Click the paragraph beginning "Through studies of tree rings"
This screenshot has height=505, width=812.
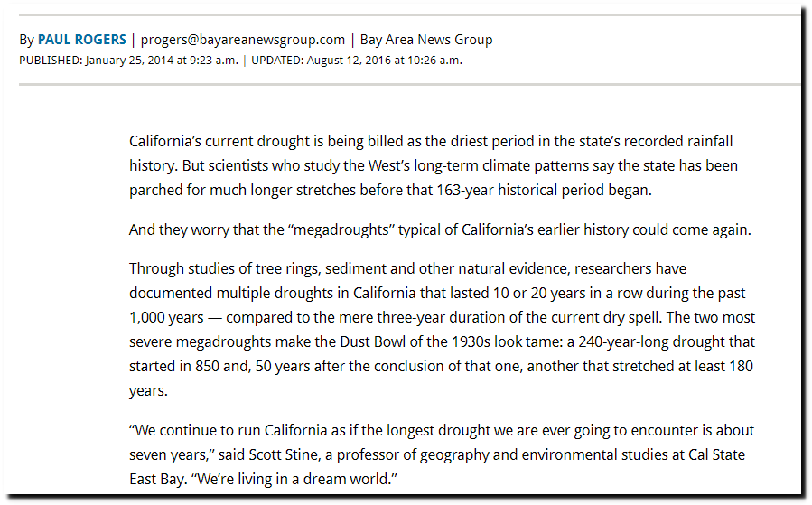click(443, 330)
